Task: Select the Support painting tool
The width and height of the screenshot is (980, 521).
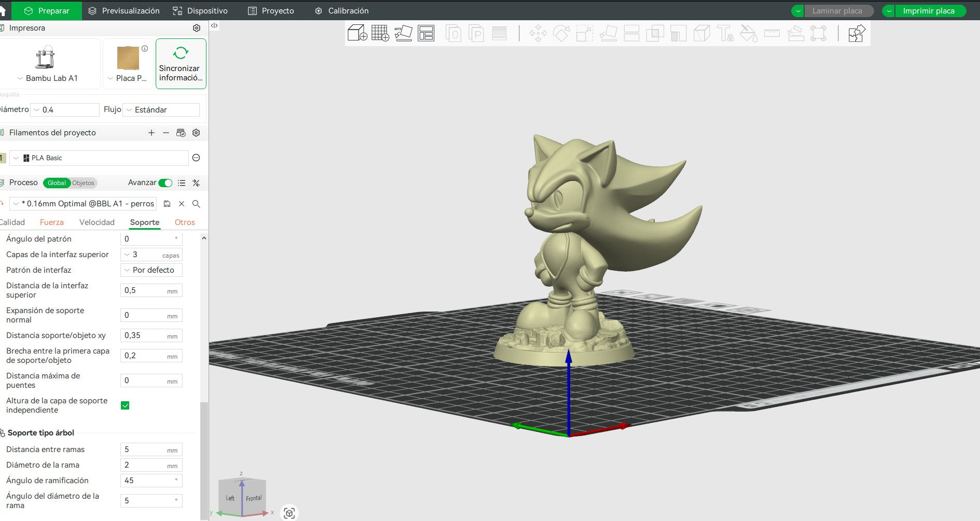Action: click(x=678, y=33)
